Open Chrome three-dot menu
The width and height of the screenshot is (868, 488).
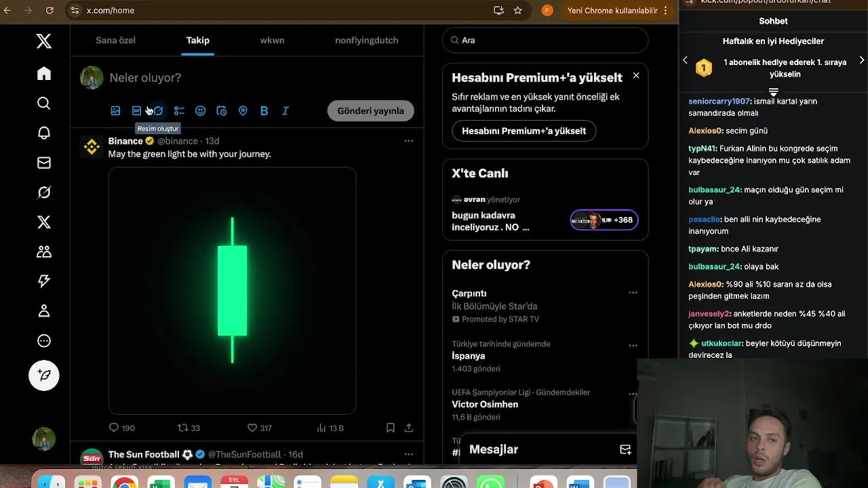click(666, 10)
